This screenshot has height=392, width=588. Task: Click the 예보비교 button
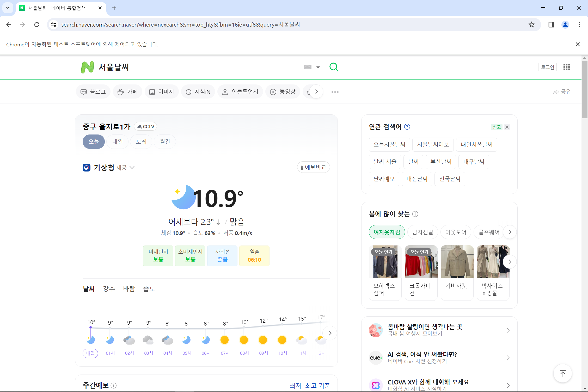[x=314, y=167]
